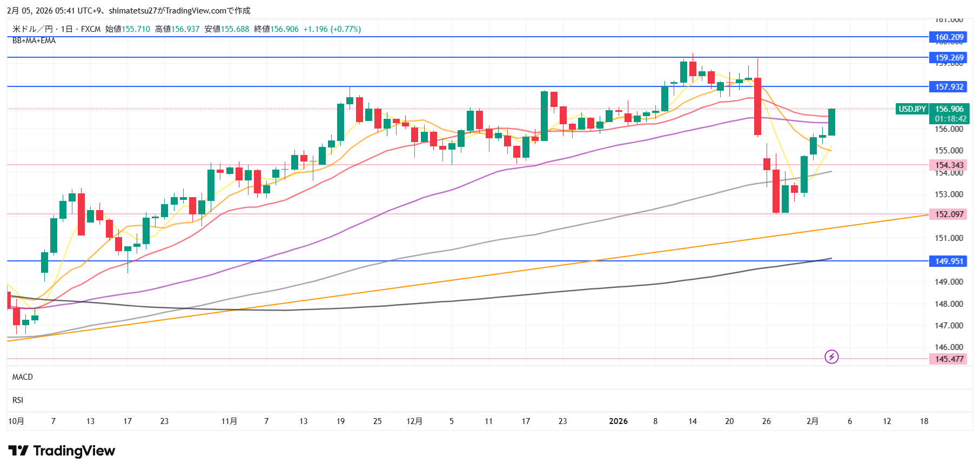The width and height of the screenshot is (980, 471).
Task: Click the 149.951 blue support level label
Action: [949, 261]
